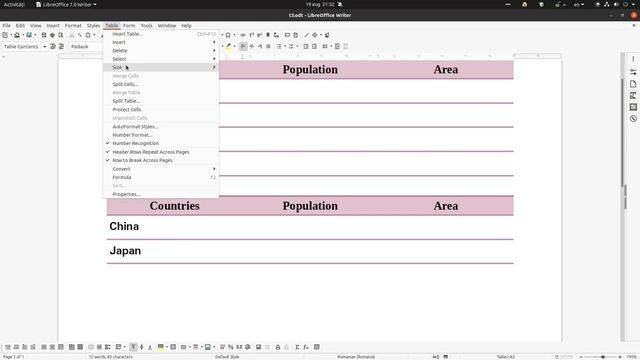
Task: Click the Padauk font name field
Action: pyautogui.click(x=85, y=47)
